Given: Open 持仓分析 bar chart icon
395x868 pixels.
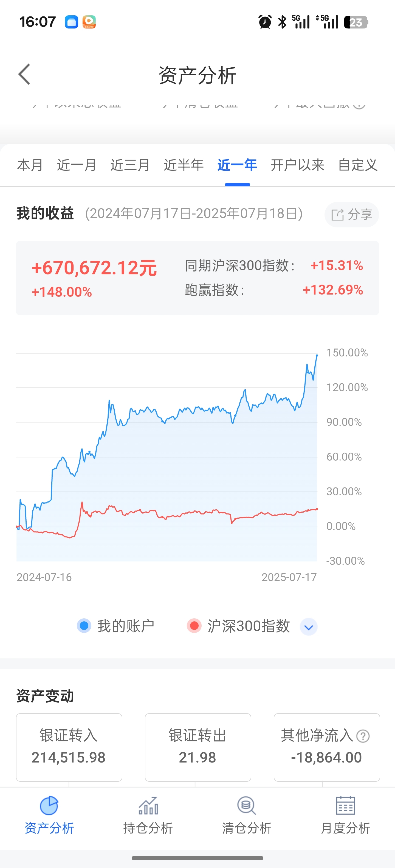Looking at the screenshot, I should [x=148, y=805].
